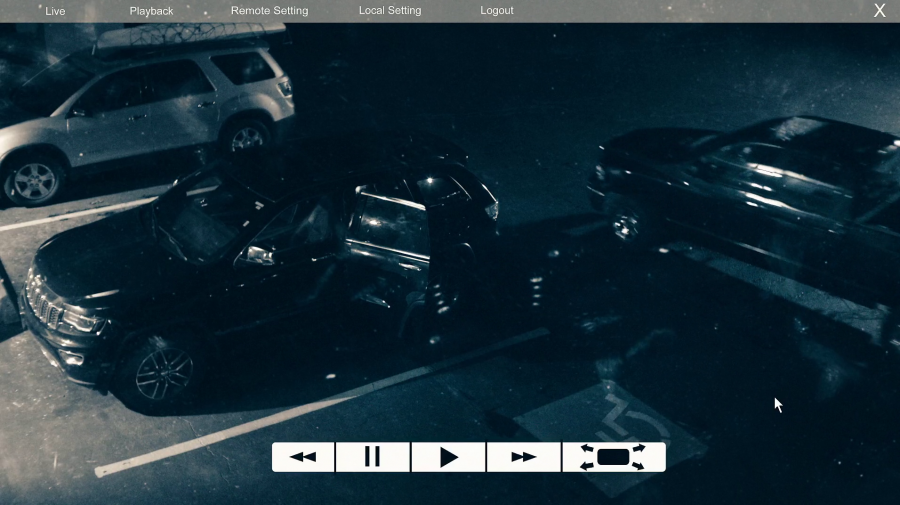Open the Local Setting menu
This screenshot has height=505, width=900.
(390, 10)
